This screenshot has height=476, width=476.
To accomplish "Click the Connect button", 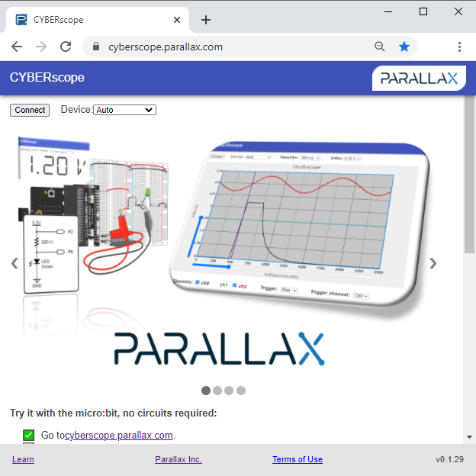I will point(30,110).
